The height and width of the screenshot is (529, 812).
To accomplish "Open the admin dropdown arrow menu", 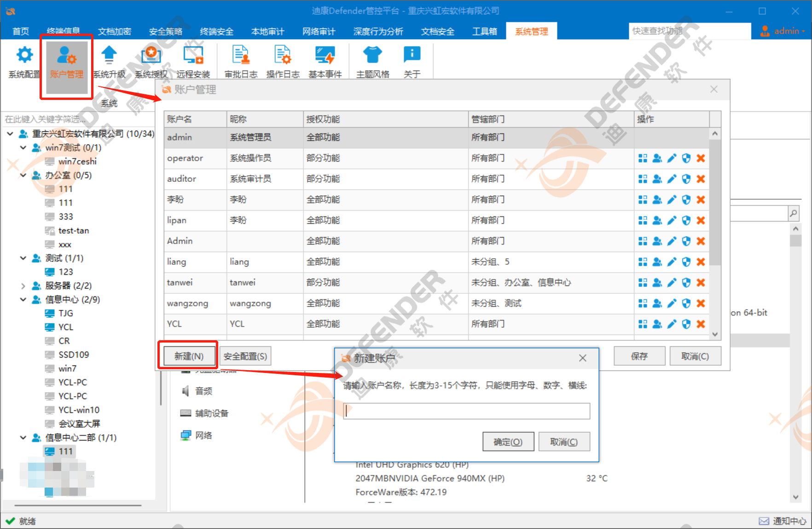I will tap(803, 31).
